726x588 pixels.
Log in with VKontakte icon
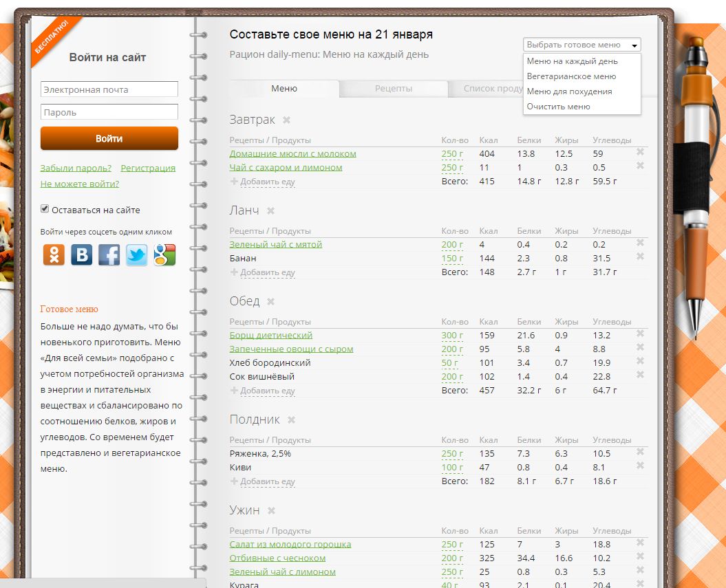[x=81, y=254]
